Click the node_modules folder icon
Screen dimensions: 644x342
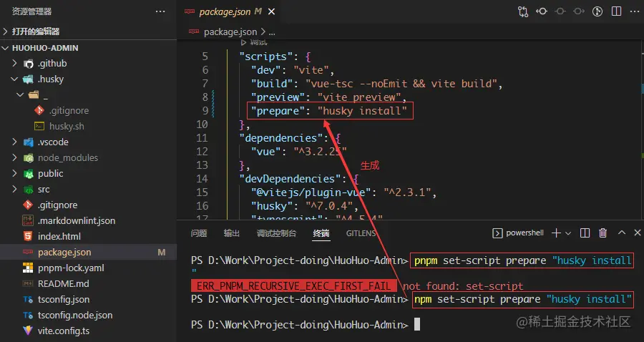[x=29, y=157]
